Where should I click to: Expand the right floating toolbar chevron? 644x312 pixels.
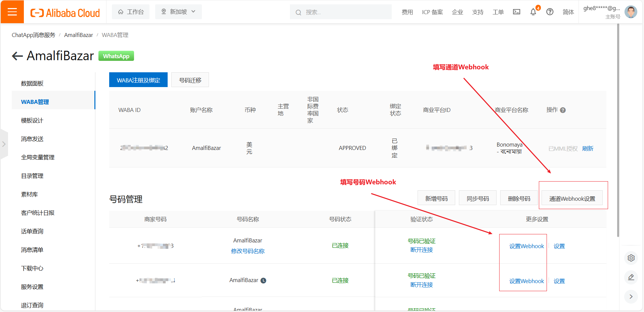(631, 297)
